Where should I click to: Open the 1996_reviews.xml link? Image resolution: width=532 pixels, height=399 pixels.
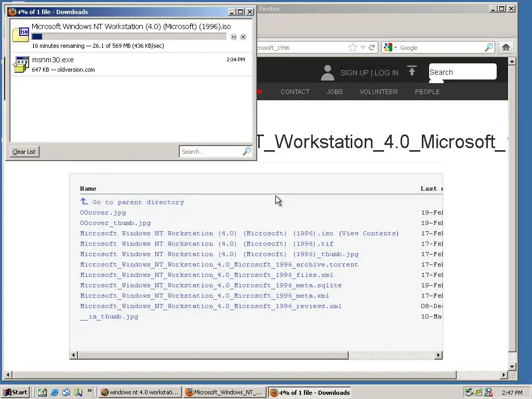(211, 306)
